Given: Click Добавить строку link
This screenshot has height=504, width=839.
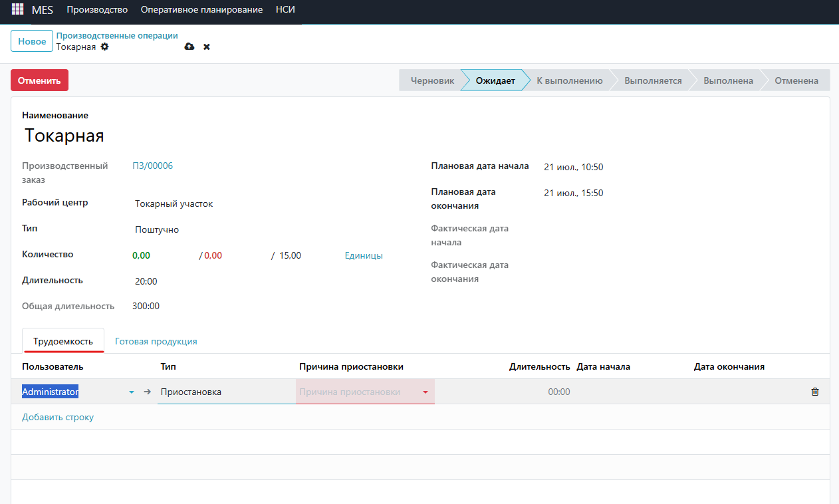Looking at the screenshot, I should point(58,417).
